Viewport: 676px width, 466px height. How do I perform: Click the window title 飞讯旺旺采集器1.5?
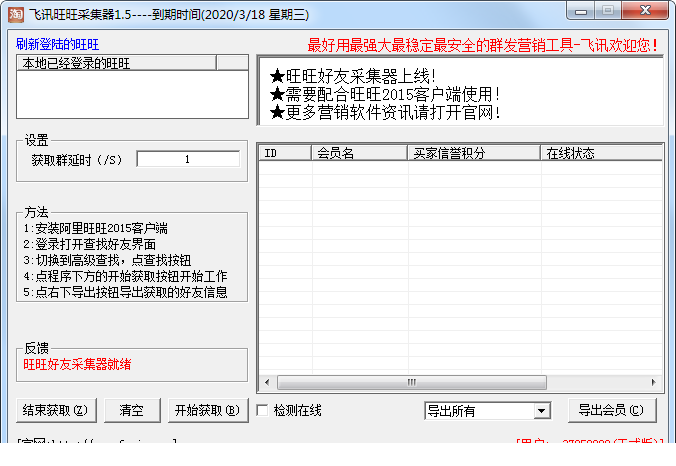tap(80, 15)
